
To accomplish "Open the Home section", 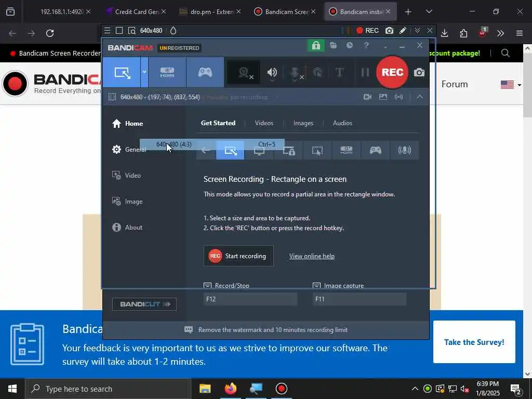I will [128, 124].
